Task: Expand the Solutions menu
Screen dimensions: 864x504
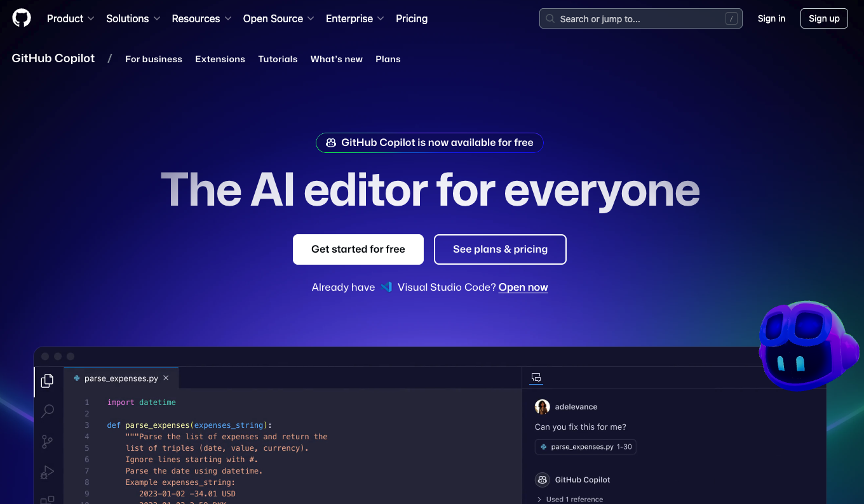Action: coord(133,18)
